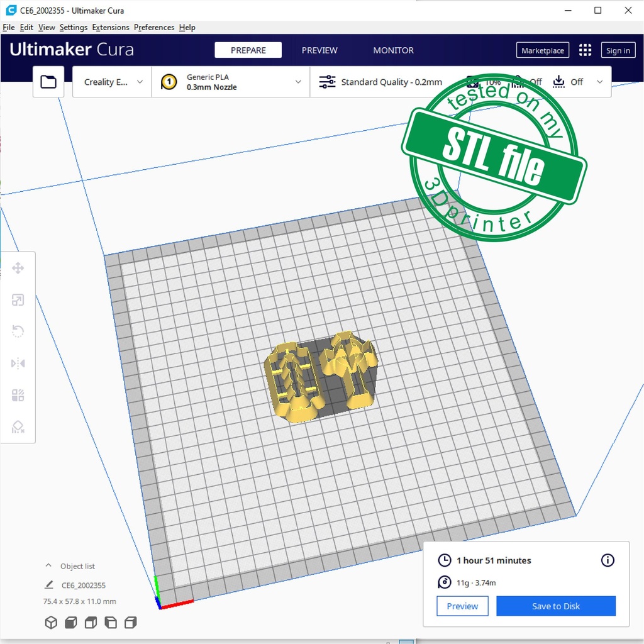Switch to the PREVIEW stage tab
Viewport: 644px width, 644px height.
coord(319,50)
